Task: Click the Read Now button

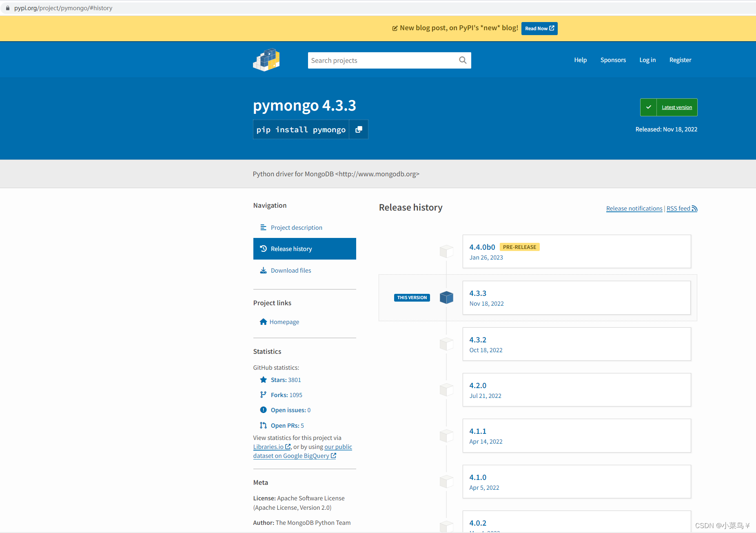Action: pos(539,28)
